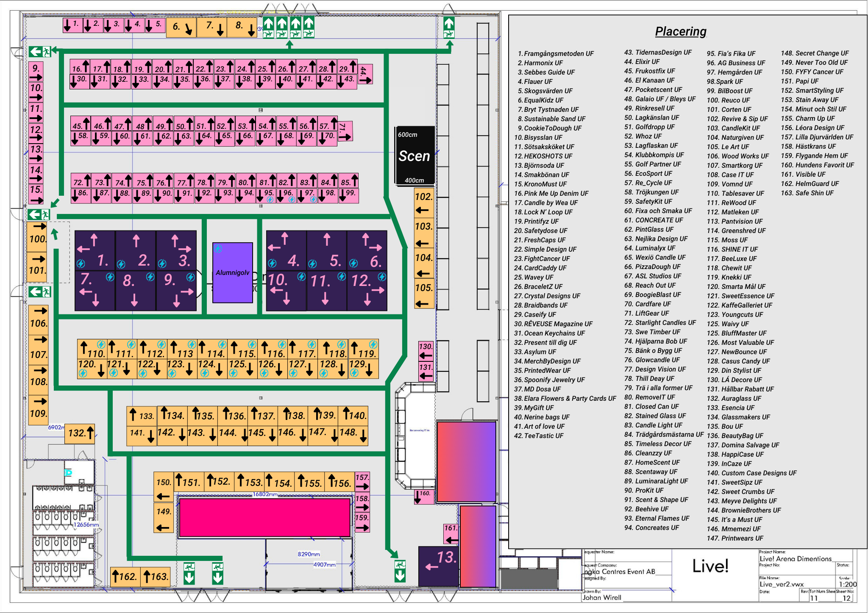868x613 pixels.
Task: Select the gradient block next to booth 160
Action: click(x=467, y=461)
